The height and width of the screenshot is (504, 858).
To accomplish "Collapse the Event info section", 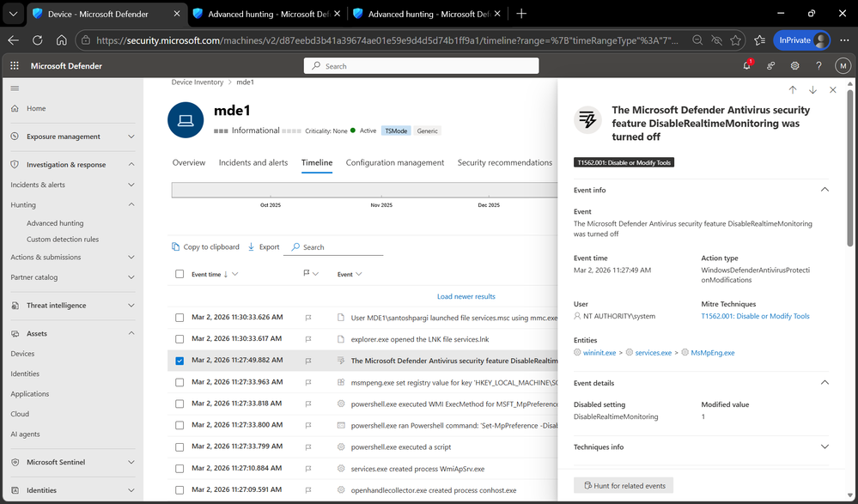I will 824,190.
